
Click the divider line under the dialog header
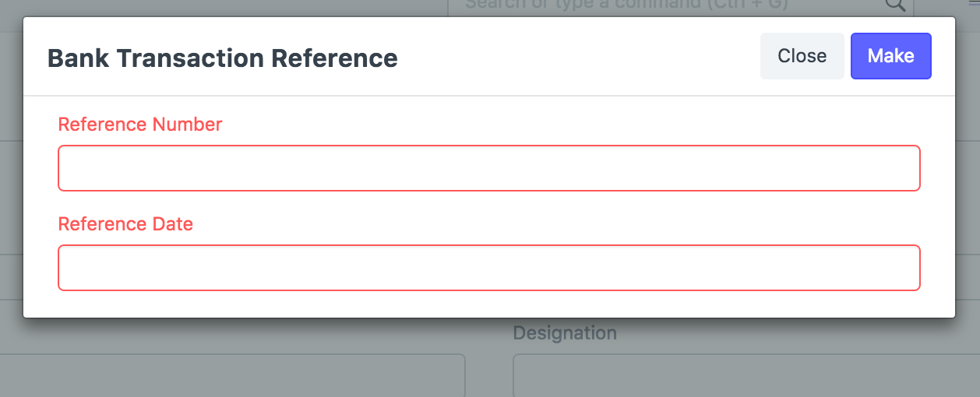click(x=489, y=96)
